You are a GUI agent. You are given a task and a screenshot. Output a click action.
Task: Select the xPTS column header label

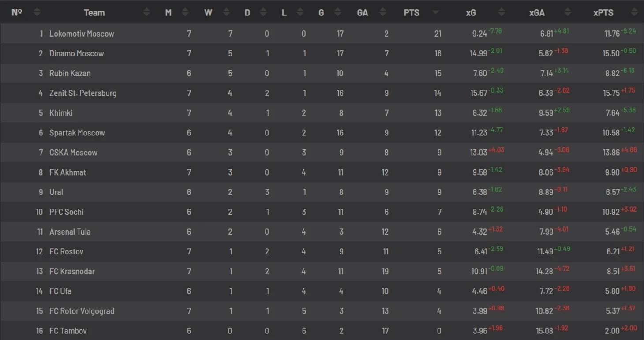[x=603, y=13]
